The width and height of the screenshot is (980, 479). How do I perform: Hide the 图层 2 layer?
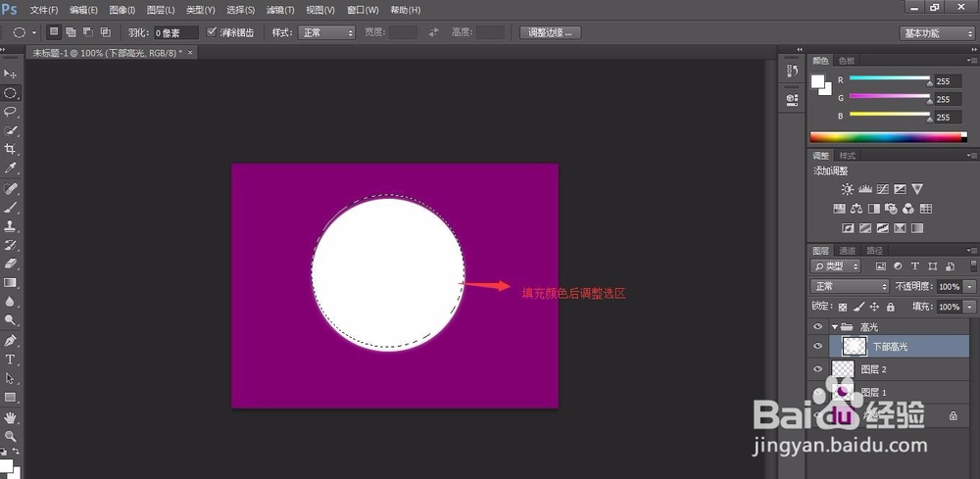point(817,369)
